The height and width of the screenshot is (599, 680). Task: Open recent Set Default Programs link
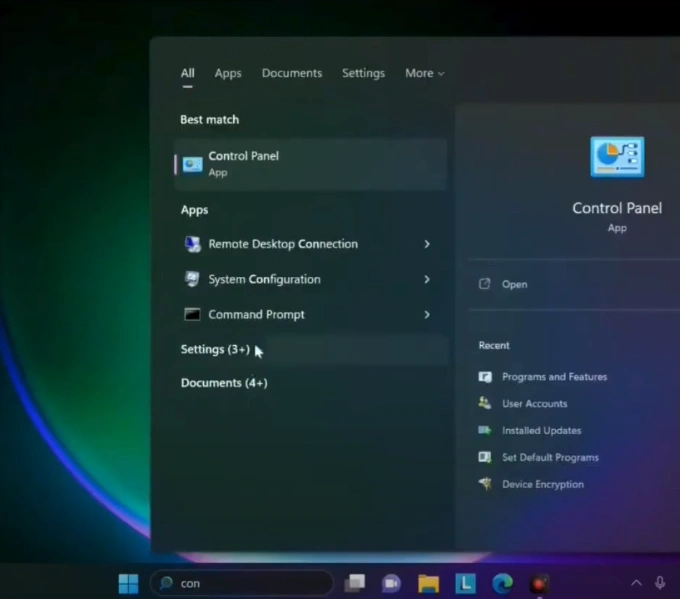550,458
